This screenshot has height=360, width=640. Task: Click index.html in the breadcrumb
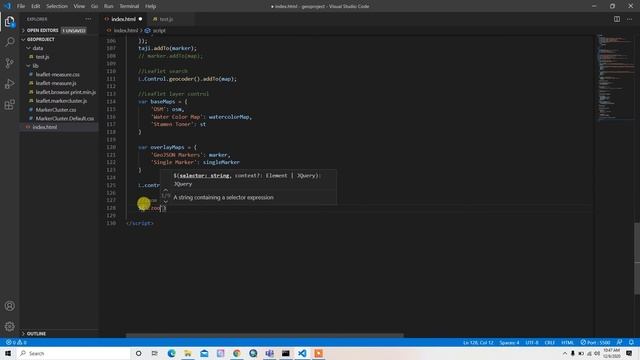pyautogui.click(x=126, y=30)
